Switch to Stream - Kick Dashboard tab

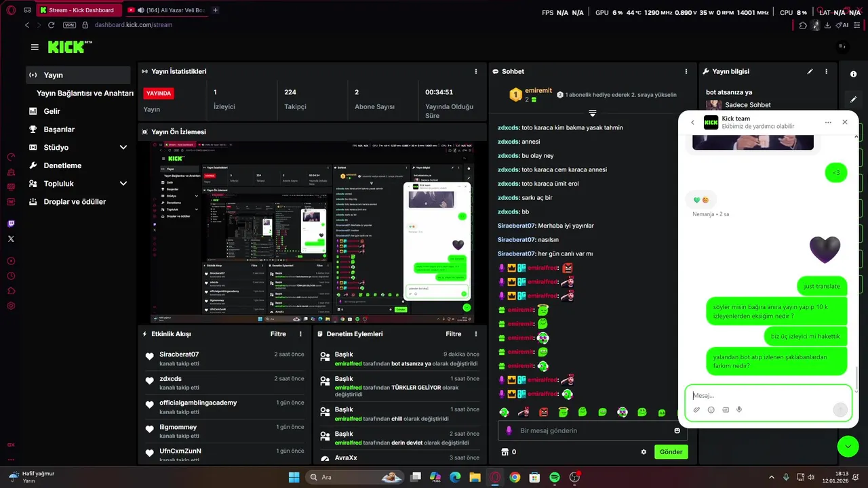click(79, 10)
